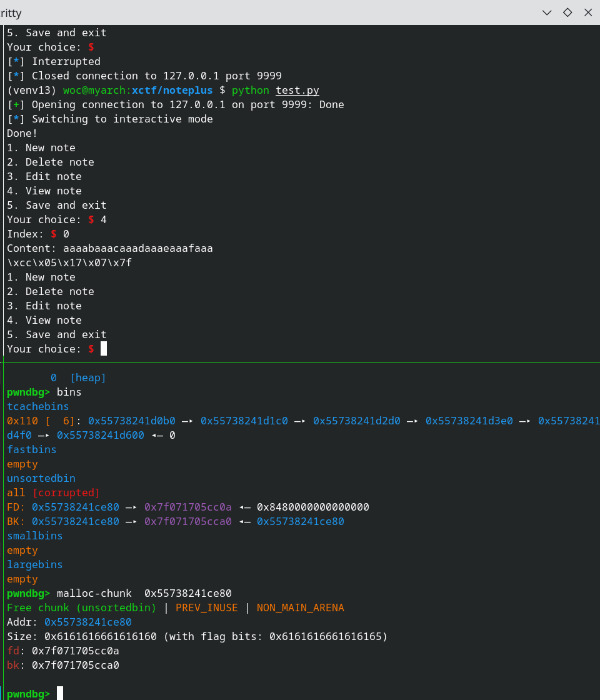Image resolution: width=600 pixels, height=700 pixels.
Task: Minimize the terminal window using the chevron
Action: click(x=547, y=12)
